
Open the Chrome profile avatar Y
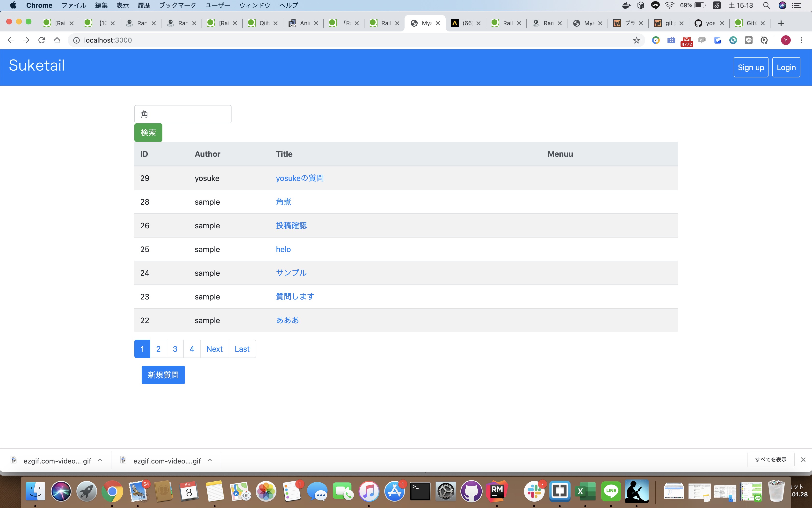785,40
